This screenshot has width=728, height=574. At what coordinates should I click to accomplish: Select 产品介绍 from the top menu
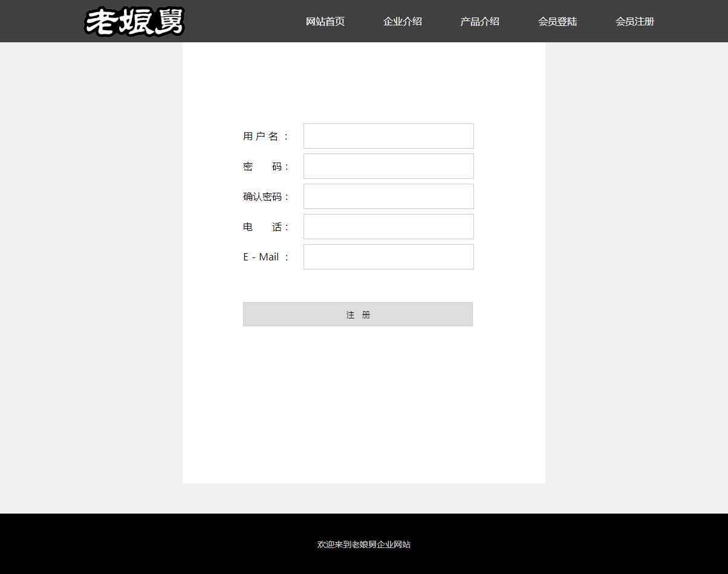480,22
